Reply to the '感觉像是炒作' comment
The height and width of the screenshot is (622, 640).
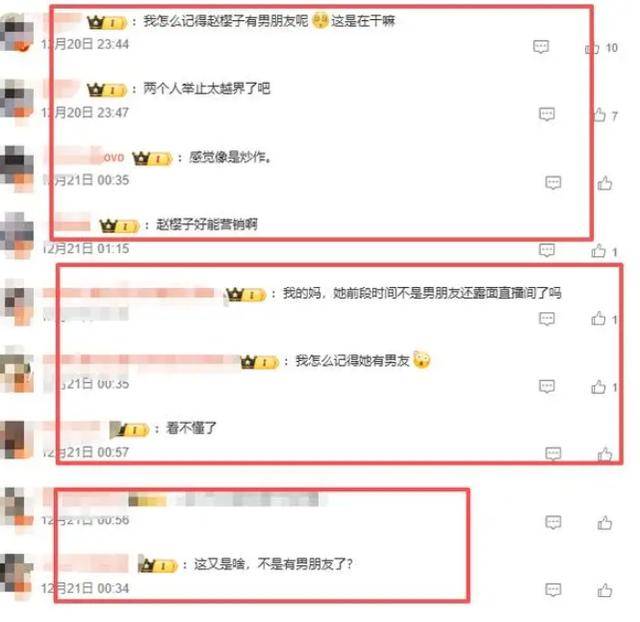pos(553,182)
